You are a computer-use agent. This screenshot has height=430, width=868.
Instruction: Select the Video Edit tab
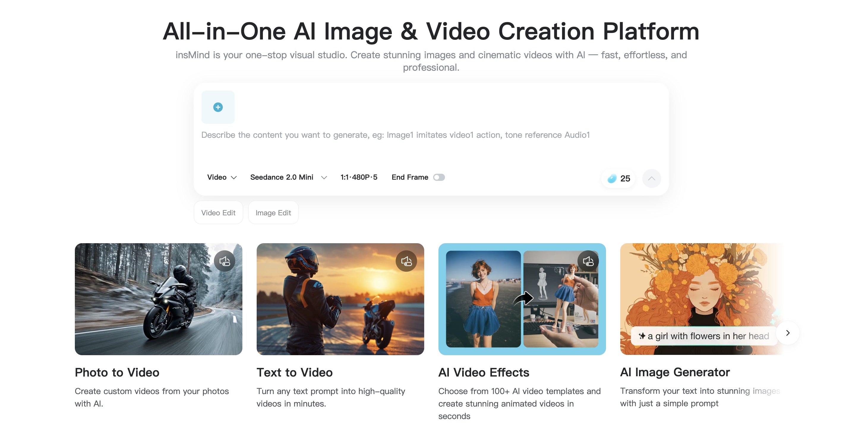click(218, 212)
